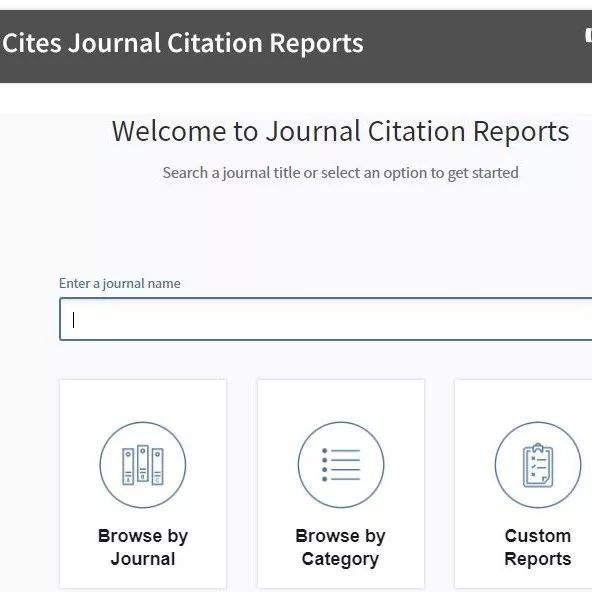Click the blinking text cursor inside the search field
Screen dimensions: 592x592
pos(74,320)
